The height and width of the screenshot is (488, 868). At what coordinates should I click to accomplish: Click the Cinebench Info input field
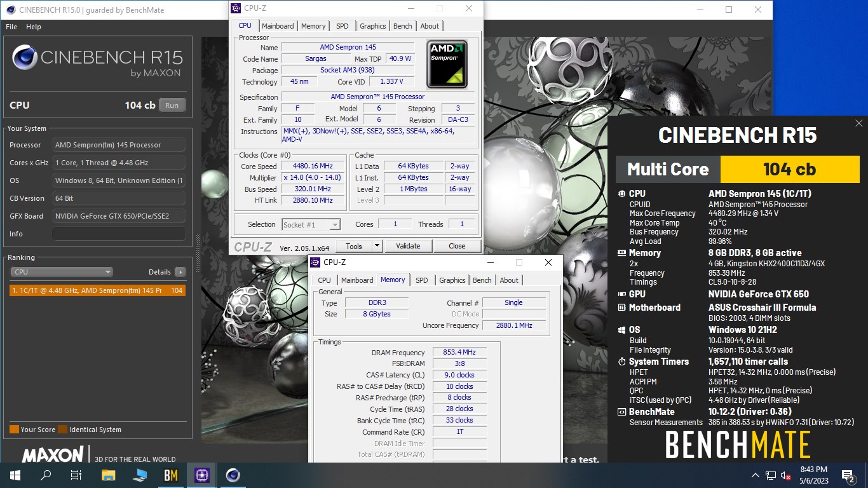pyautogui.click(x=119, y=234)
